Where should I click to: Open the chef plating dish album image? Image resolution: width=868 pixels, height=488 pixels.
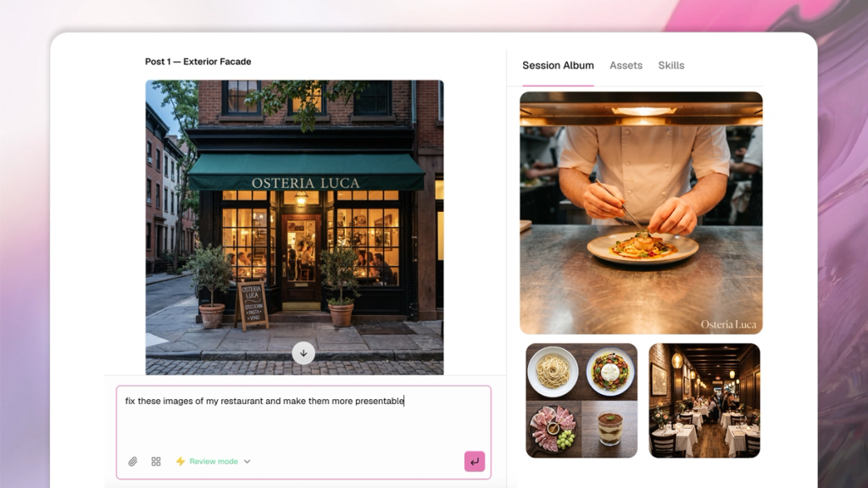(641, 213)
